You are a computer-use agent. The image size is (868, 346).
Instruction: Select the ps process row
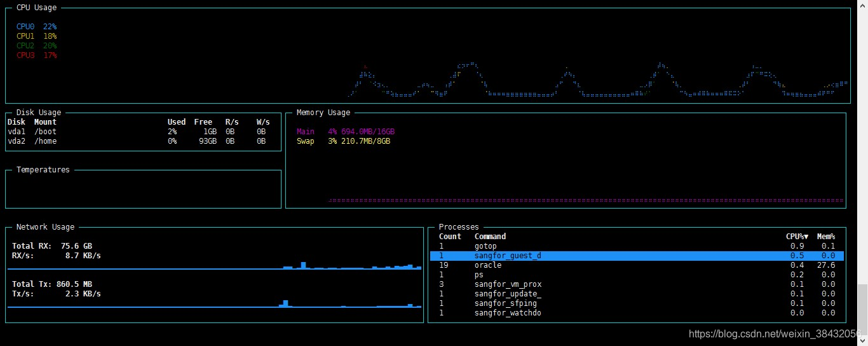(x=637, y=275)
